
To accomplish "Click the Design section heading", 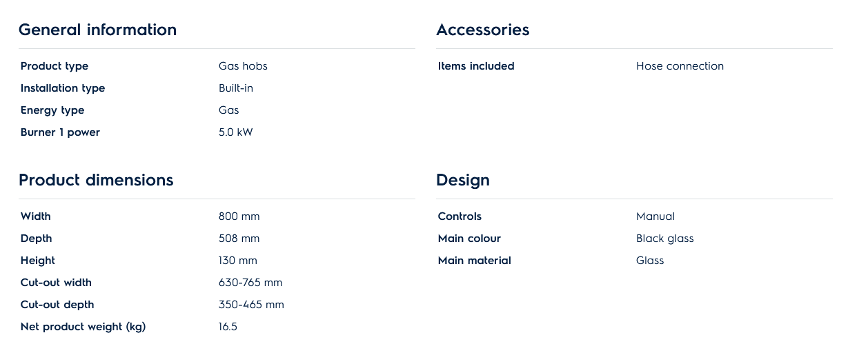I will pyautogui.click(x=462, y=180).
